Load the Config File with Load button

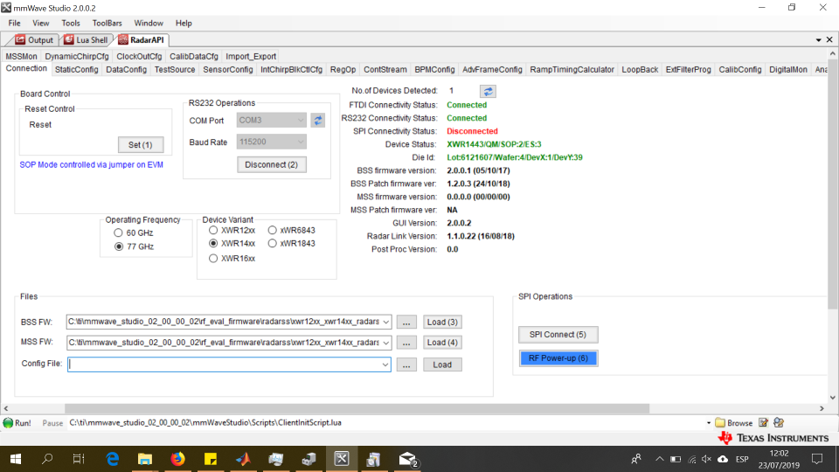click(x=442, y=365)
